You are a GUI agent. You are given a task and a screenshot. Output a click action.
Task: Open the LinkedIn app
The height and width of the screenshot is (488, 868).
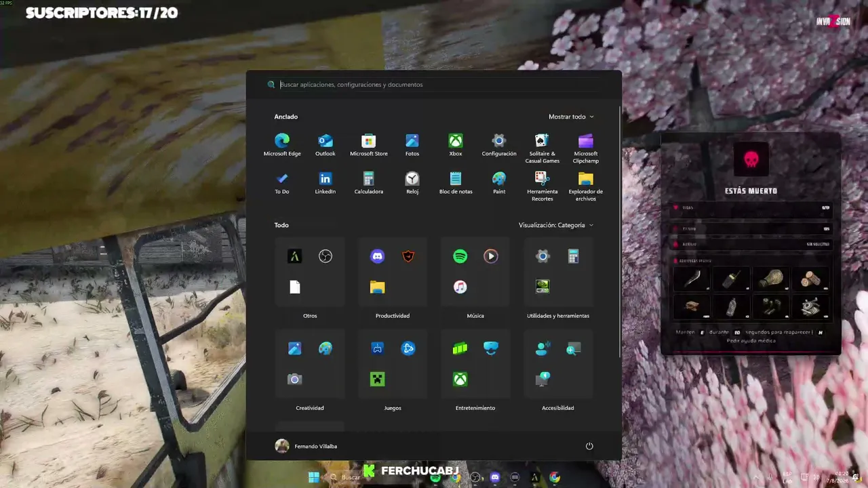[x=325, y=183]
